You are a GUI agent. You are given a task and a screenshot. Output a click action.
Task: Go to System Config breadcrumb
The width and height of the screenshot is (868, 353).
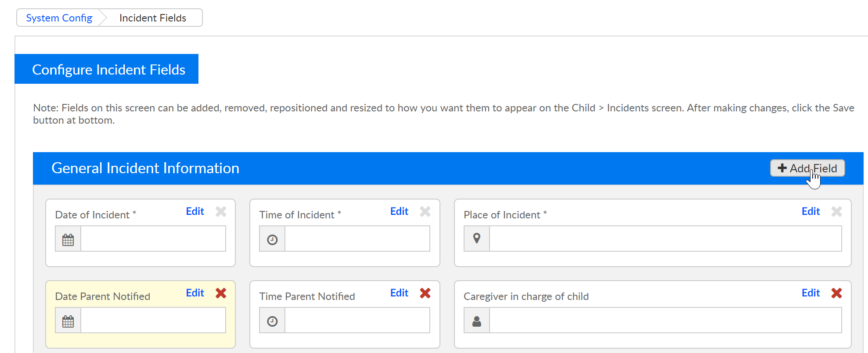coord(59,18)
